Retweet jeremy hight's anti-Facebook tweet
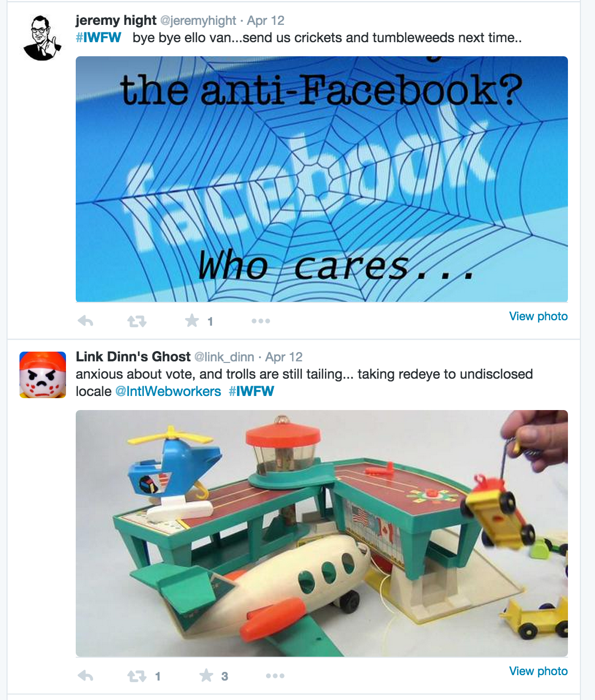The height and width of the screenshot is (700, 595). tap(137, 321)
